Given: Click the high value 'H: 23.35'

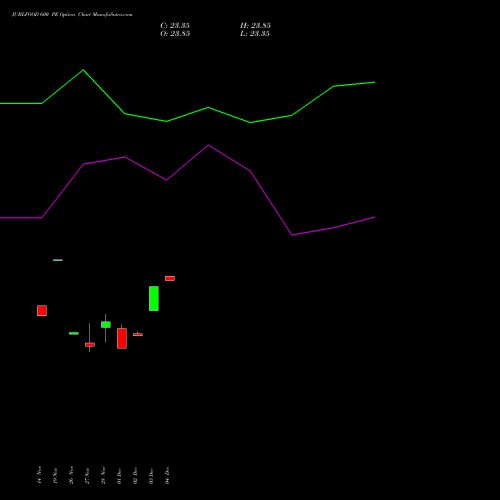Looking at the screenshot, I should click(255, 26).
